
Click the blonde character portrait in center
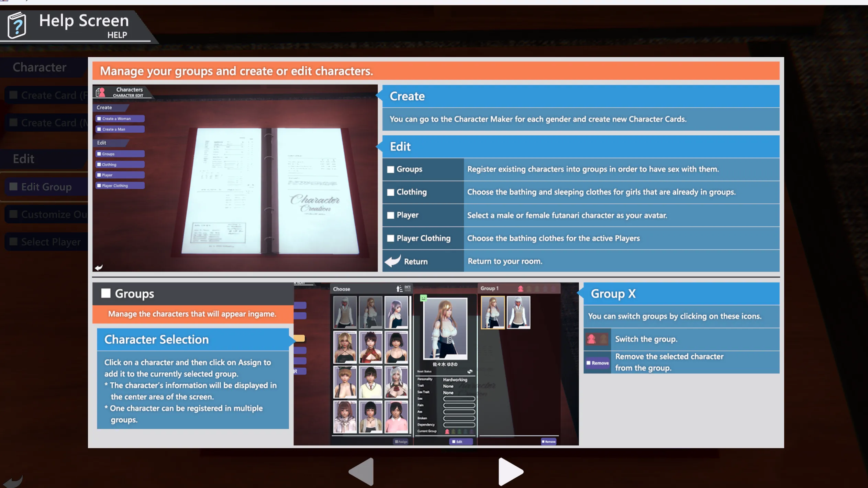point(445,328)
